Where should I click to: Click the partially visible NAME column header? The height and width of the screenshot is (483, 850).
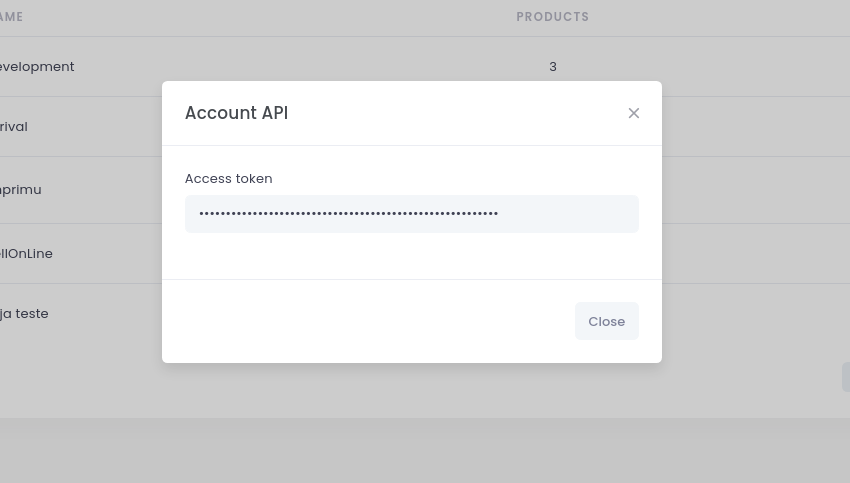(x=12, y=17)
